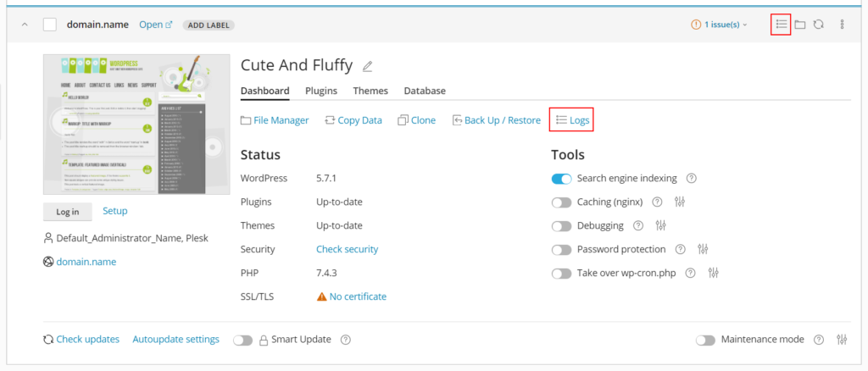Show help for Take over wp-cron.php
The height and width of the screenshot is (371, 868).
690,273
